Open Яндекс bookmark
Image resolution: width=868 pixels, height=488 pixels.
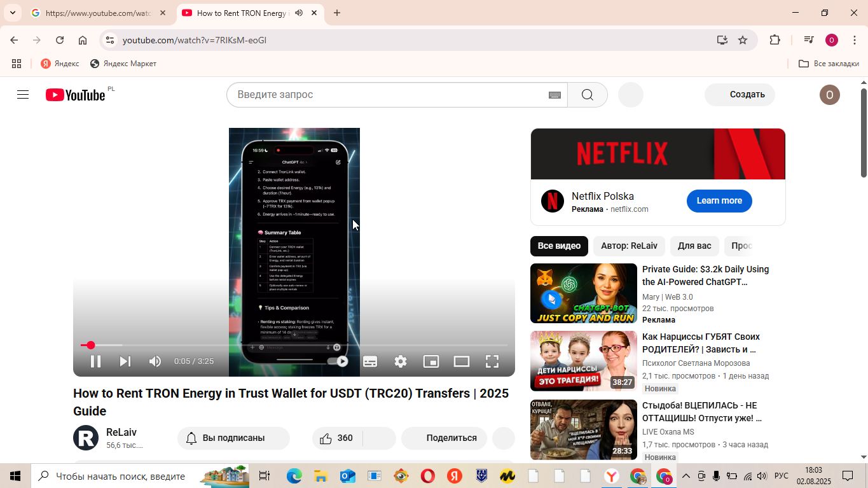point(60,64)
